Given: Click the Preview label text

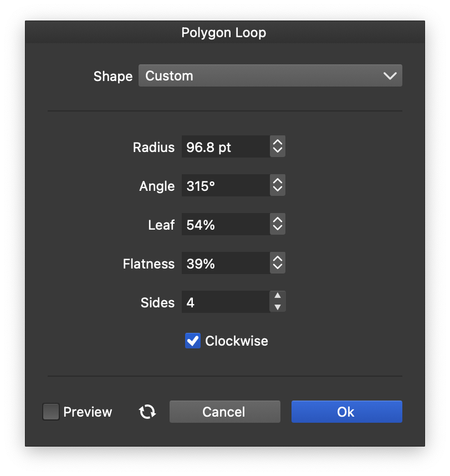Looking at the screenshot, I should point(88,412).
